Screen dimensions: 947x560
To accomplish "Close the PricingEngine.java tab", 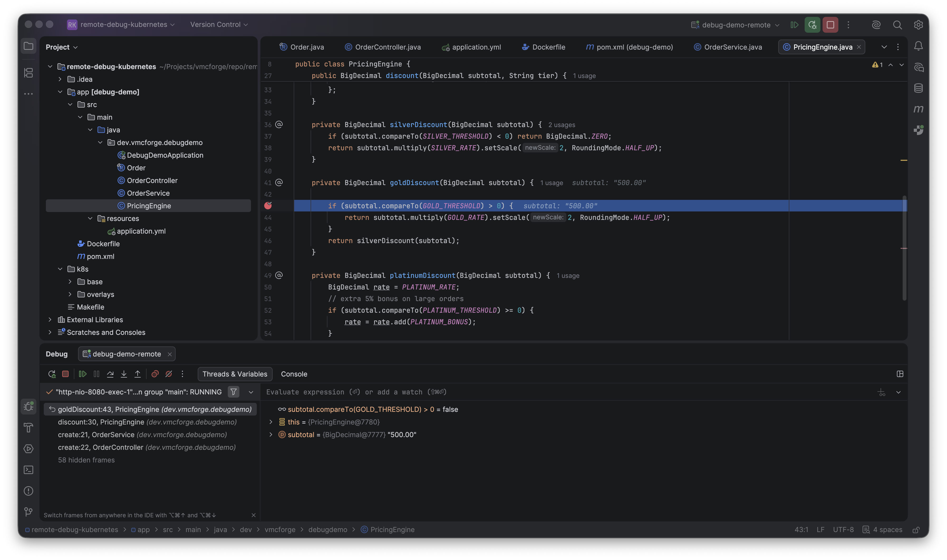I will click(859, 47).
